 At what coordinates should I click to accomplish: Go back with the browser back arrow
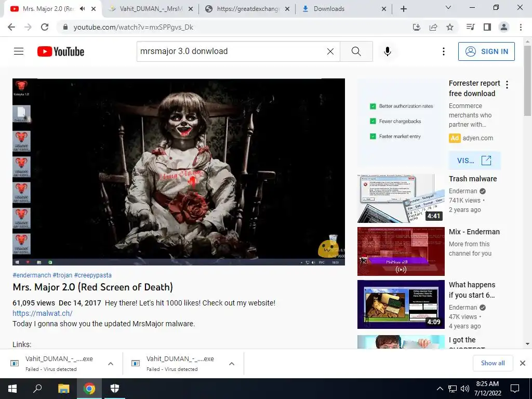tap(11, 27)
